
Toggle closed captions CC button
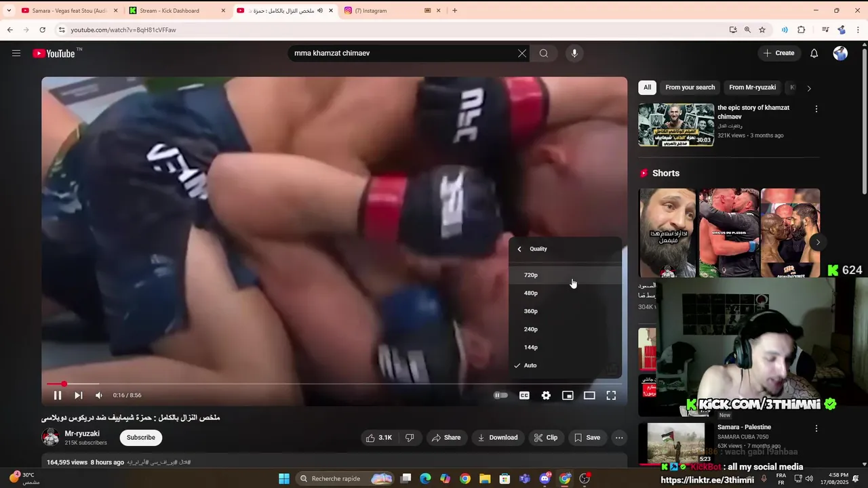(x=524, y=395)
